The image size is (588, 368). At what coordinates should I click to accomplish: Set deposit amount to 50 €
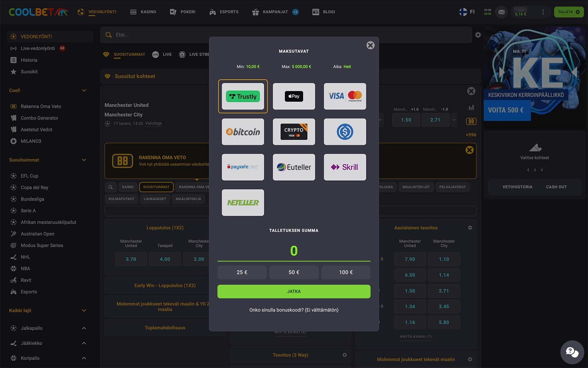point(294,272)
